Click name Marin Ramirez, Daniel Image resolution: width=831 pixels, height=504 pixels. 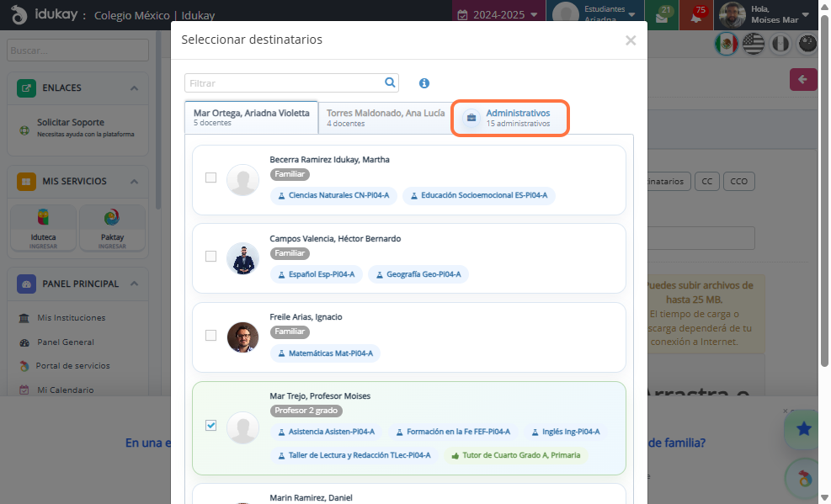pyautogui.click(x=311, y=497)
